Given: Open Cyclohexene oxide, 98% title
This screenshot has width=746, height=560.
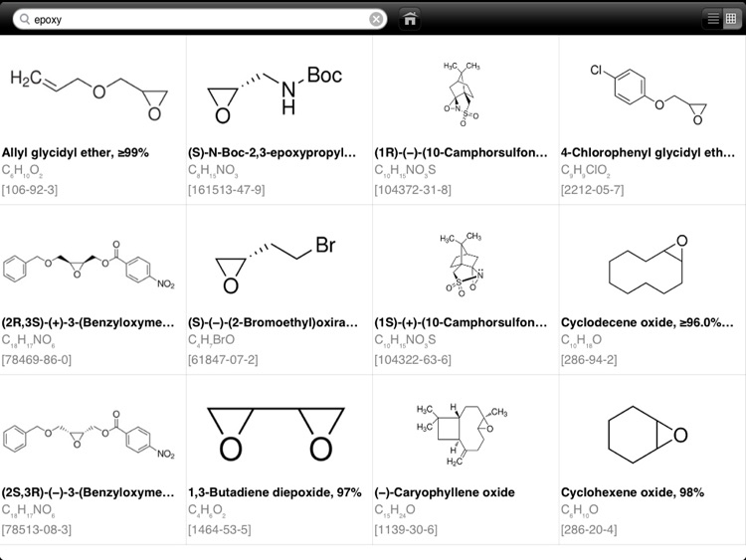Looking at the screenshot, I should click(633, 492).
